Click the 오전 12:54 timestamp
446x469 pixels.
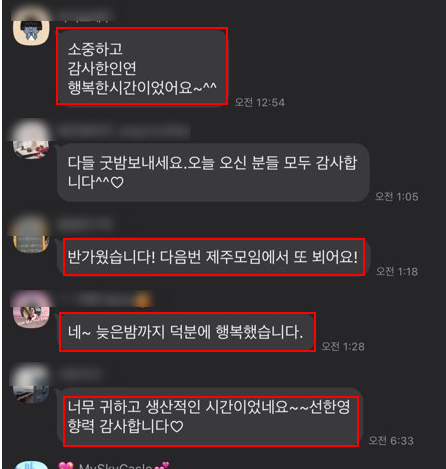pyautogui.click(x=260, y=102)
